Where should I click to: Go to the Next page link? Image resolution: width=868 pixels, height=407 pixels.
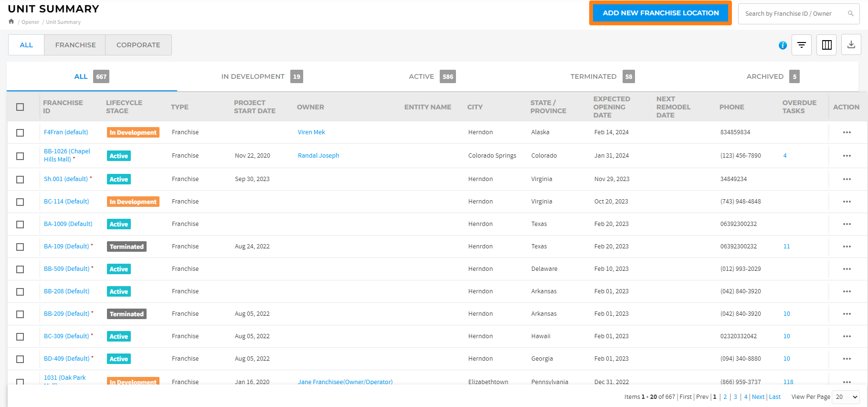pos(758,397)
